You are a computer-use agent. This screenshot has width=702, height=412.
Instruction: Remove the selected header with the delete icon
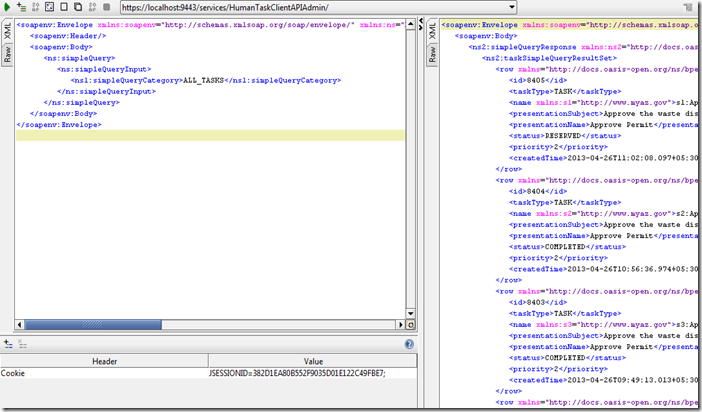(x=22, y=343)
